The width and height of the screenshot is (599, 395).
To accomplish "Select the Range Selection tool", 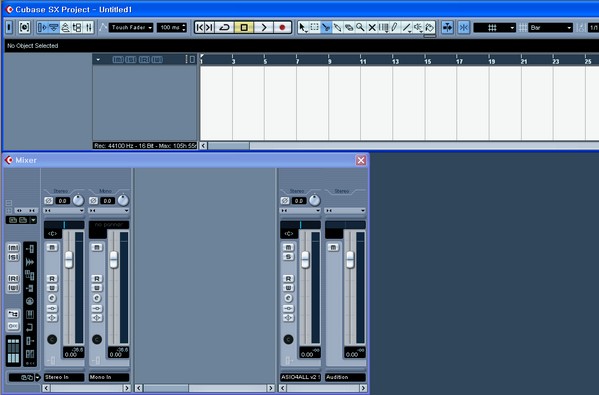I will click(314, 28).
